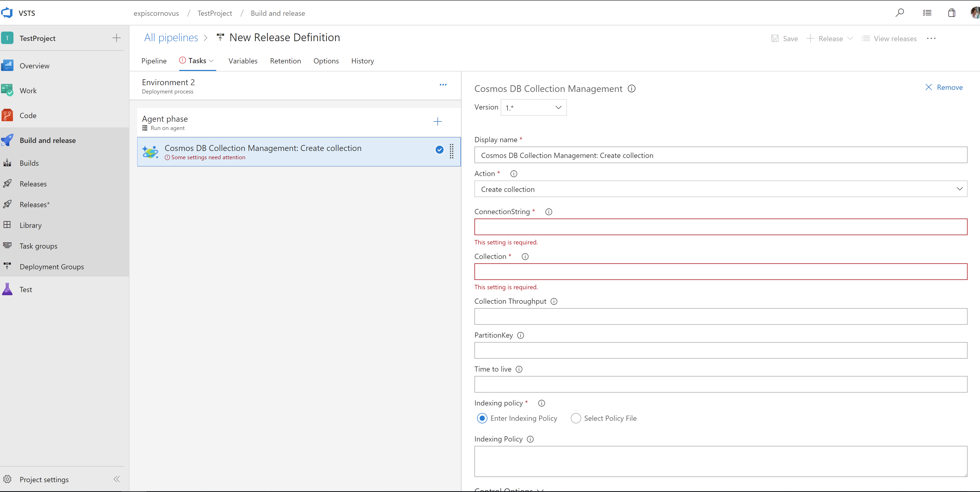980x492 pixels.
Task: Expand the Release dropdown arrow
Action: tap(850, 38)
